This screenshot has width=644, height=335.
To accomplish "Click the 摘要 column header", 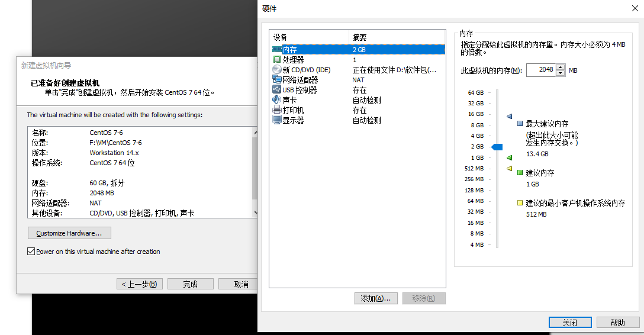I will [x=397, y=37].
